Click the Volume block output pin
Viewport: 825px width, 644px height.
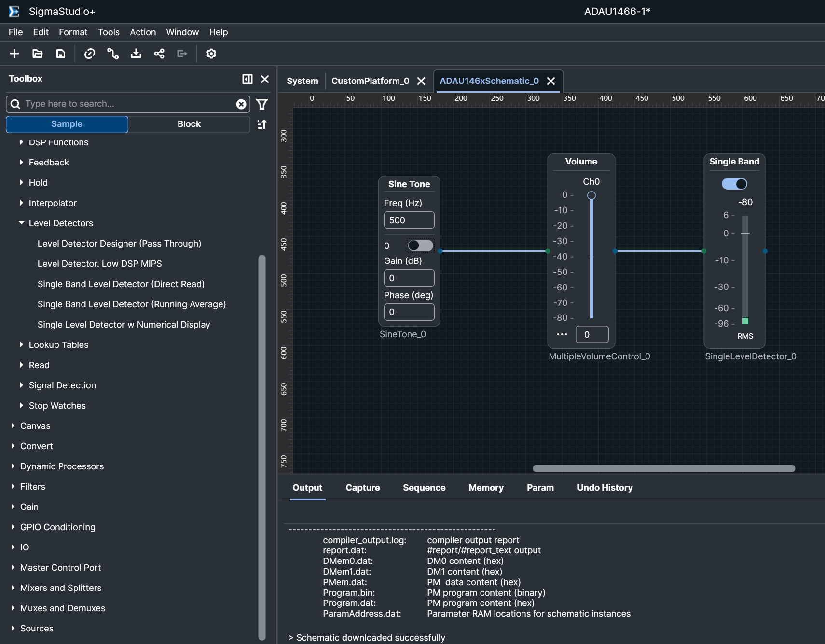(615, 251)
